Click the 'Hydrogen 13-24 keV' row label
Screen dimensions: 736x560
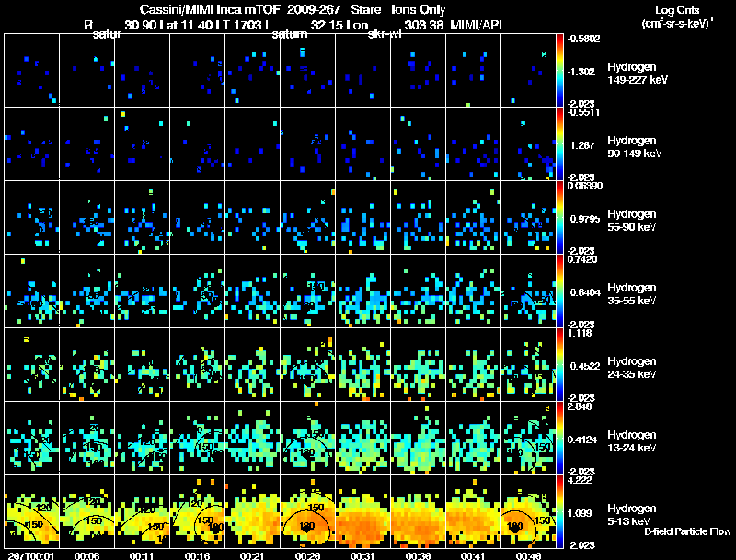click(x=631, y=441)
